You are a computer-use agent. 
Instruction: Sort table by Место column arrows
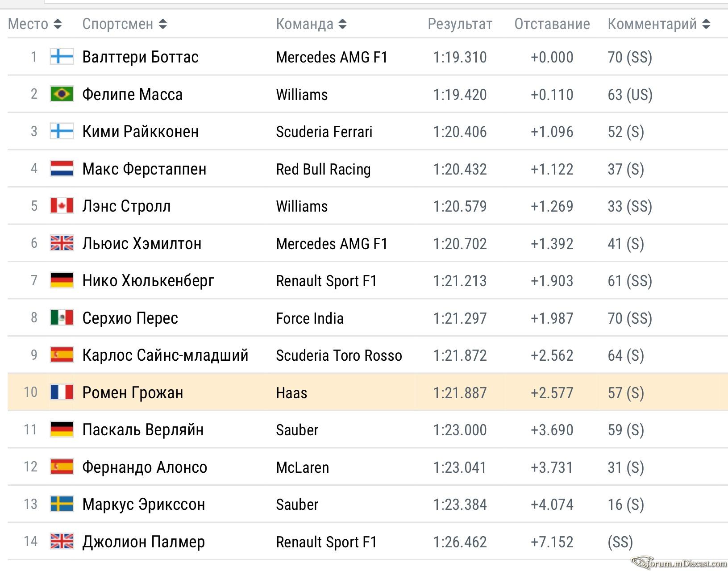58,24
